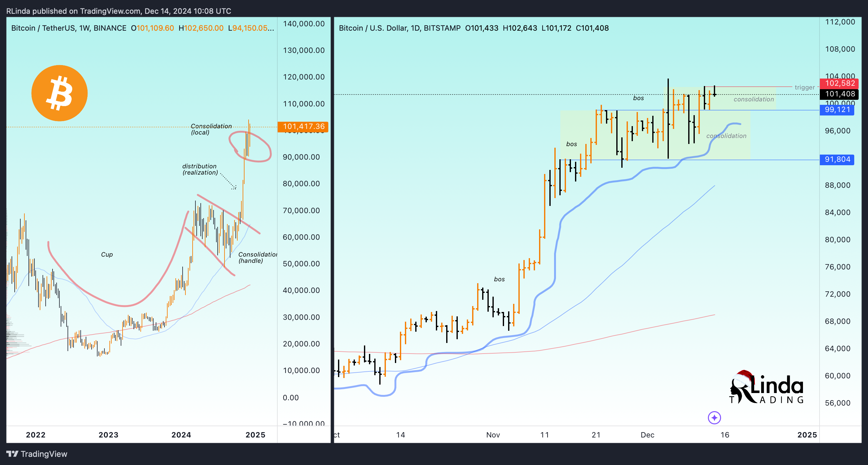This screenshot has height=465, width=868.
Task: Click the 'Dec' label on daily time axis
Action: coord(647,435)
